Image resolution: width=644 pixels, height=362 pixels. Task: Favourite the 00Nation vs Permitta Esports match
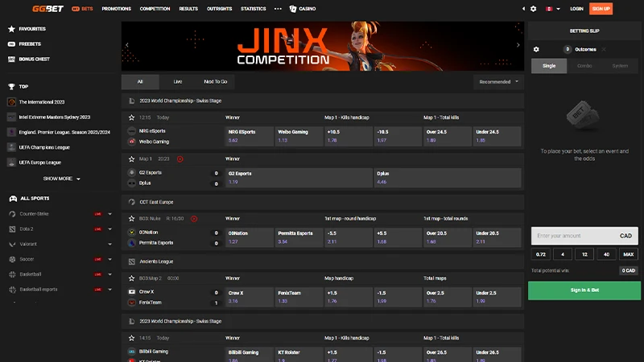point(131,219)
